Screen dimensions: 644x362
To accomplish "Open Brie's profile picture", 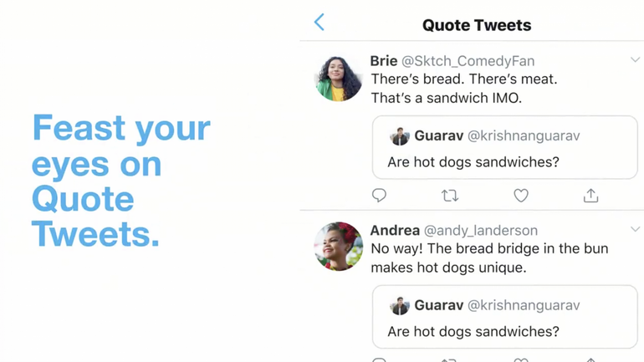I will point(339,78).
